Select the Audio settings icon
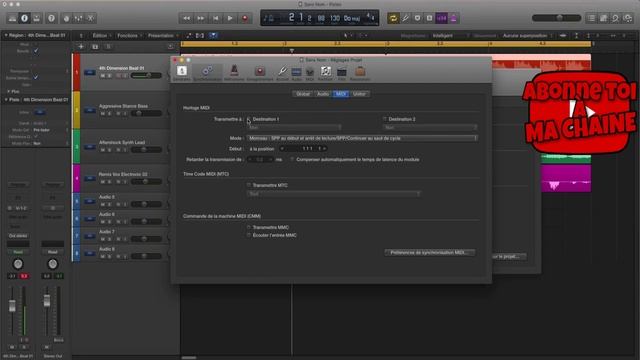Screen dimensions: 640x360 297,72
